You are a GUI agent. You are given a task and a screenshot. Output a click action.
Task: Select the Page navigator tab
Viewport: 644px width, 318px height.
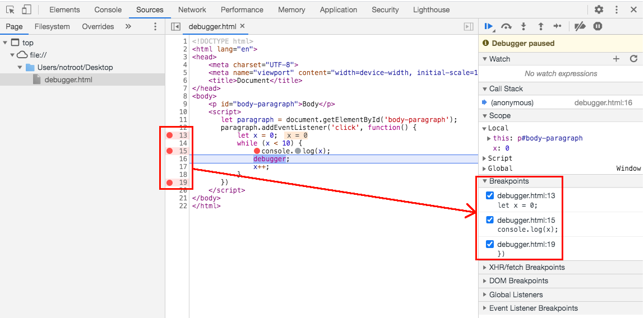pos(14,27)
